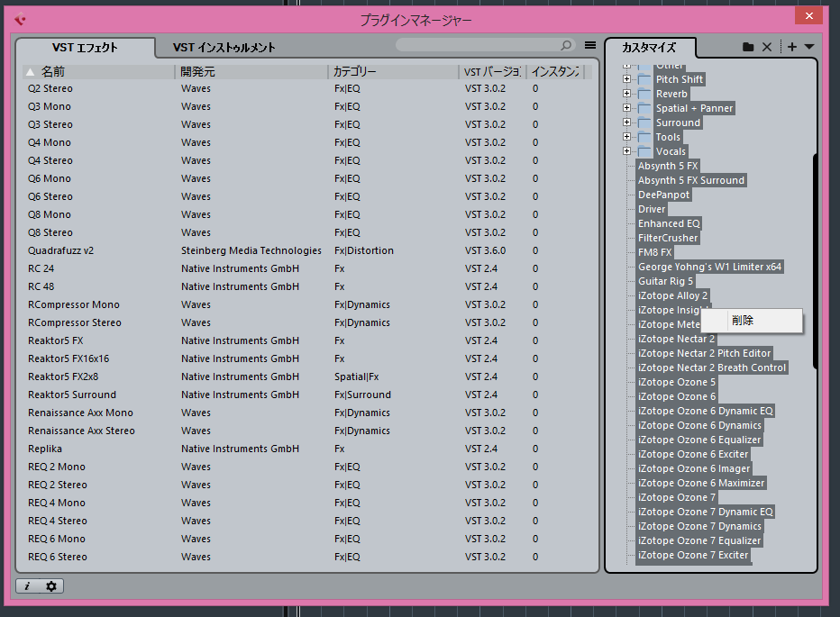Choose 削除 from the context menu

[x=744, y=320]
